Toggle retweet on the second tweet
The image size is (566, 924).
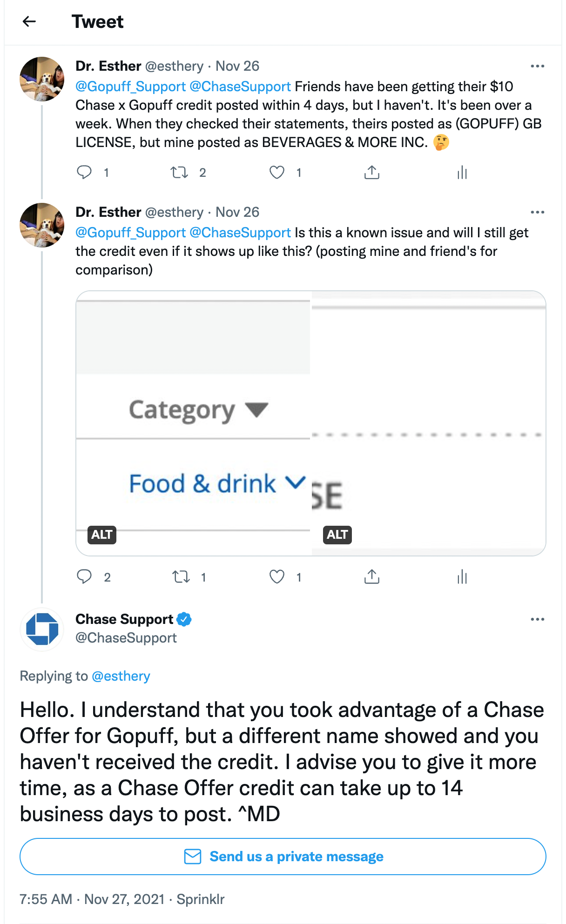(181, 577)
